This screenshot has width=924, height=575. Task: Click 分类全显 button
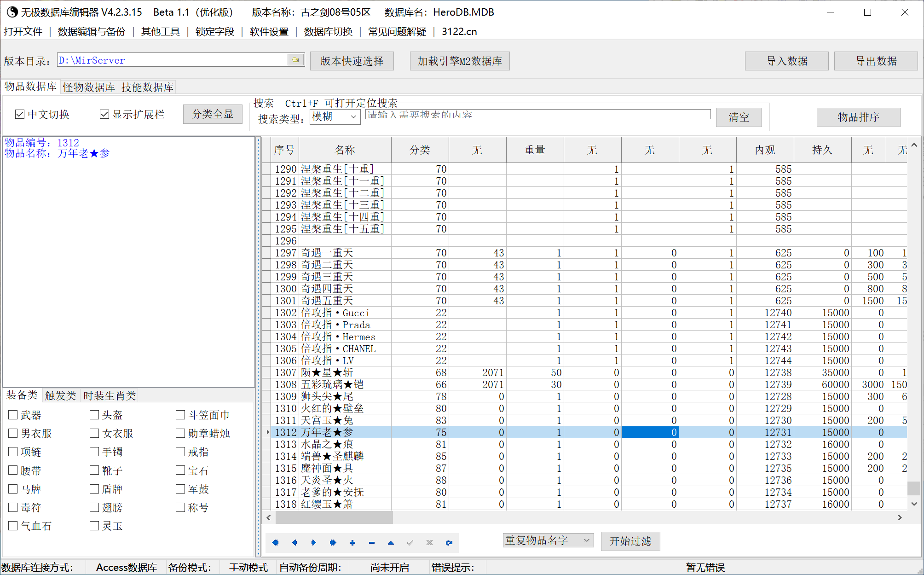click(213, 114)
